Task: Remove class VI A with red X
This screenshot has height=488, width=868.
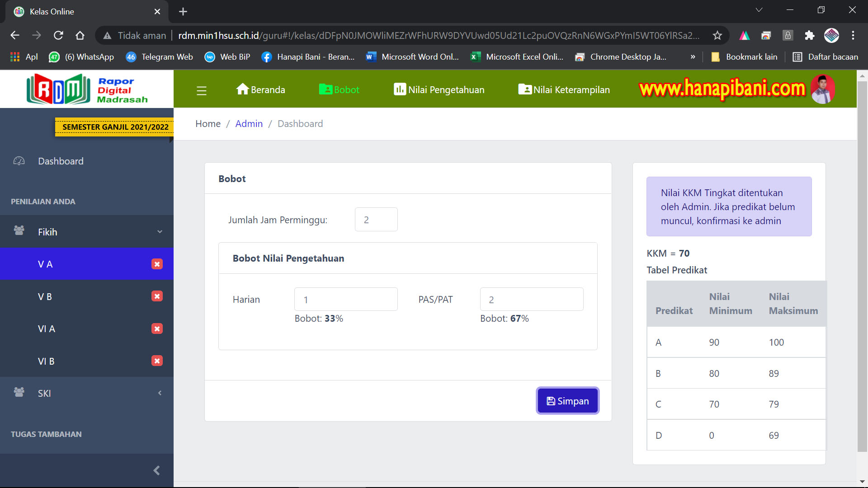Action: [x=157, y=328]
